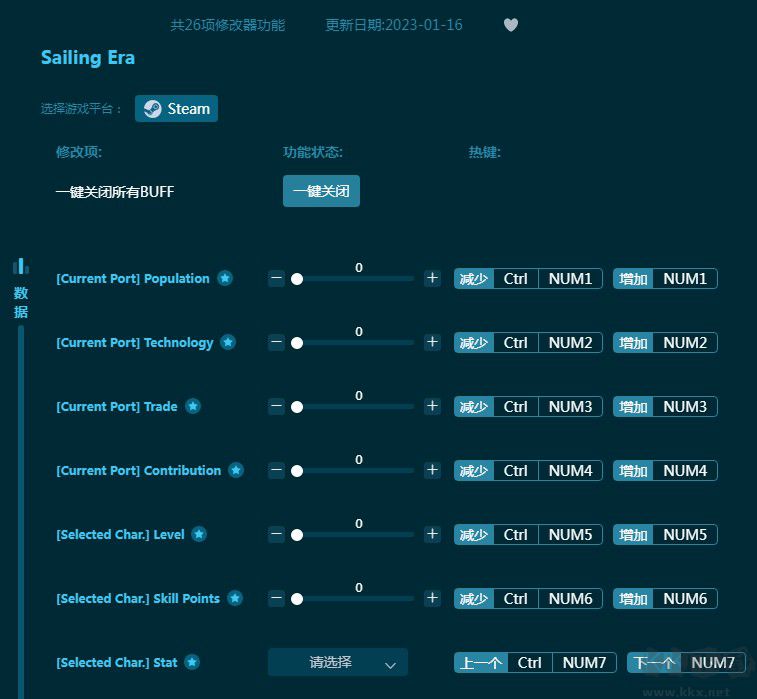757x699 pixels.
Task: Click the heart favorite icon
Action: [511, 25]
